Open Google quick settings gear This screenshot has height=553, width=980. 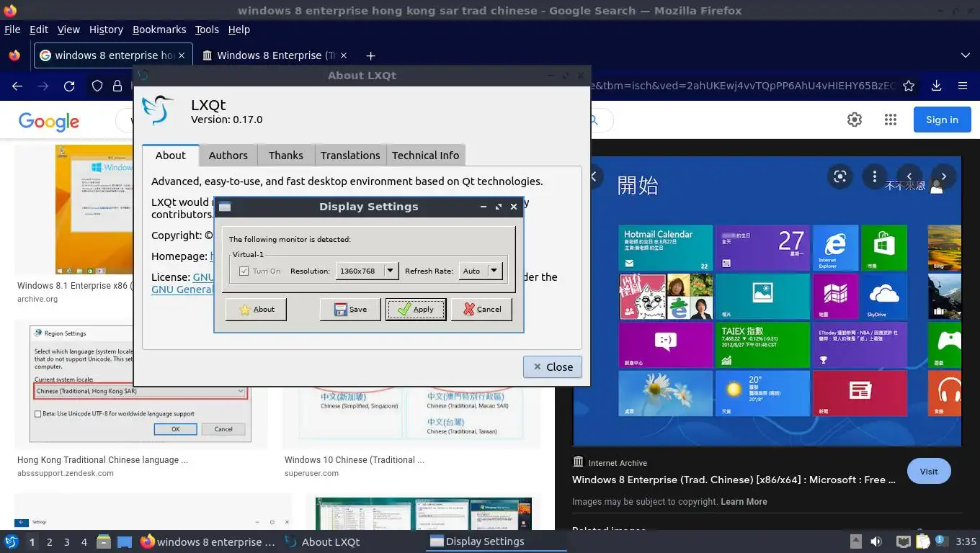click(x=855, y=120)
